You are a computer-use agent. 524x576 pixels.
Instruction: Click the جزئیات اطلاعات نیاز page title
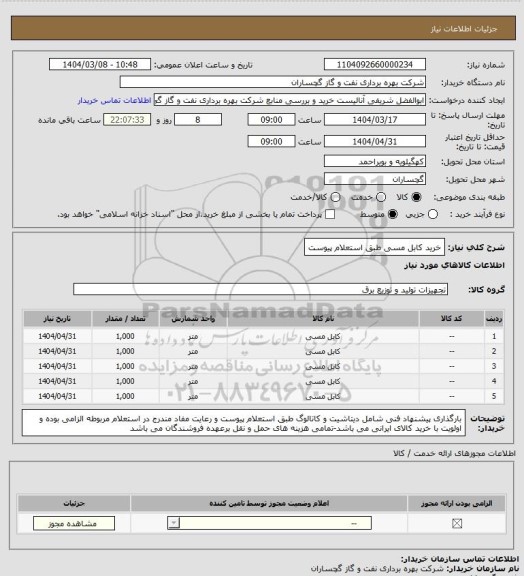tap(464, 29)
